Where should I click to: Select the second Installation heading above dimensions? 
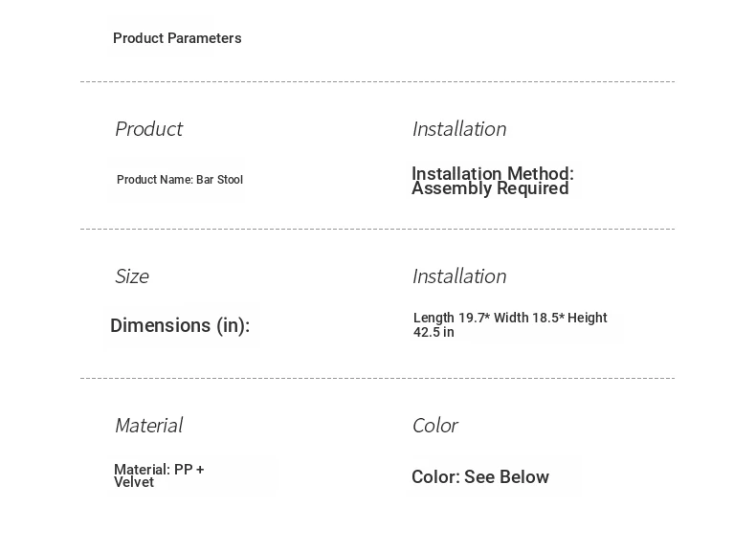point(459,276)
